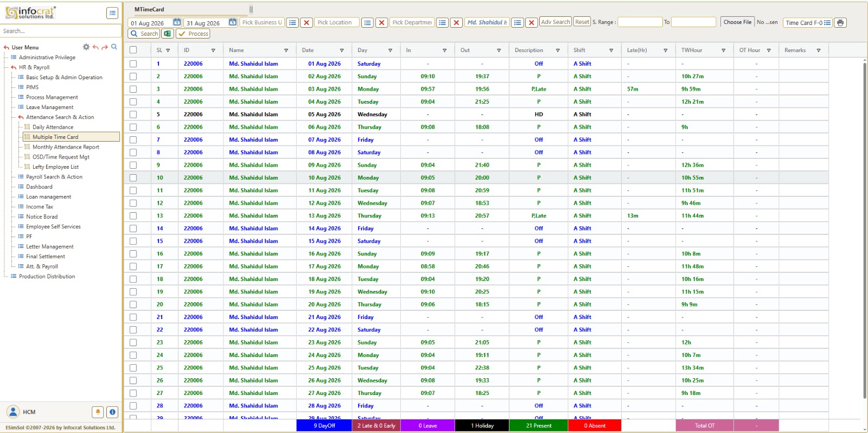This screenshot has width=868, height=433.
Task: Search the user menu with magnifier icon
Action: click(x=114, y=47)
